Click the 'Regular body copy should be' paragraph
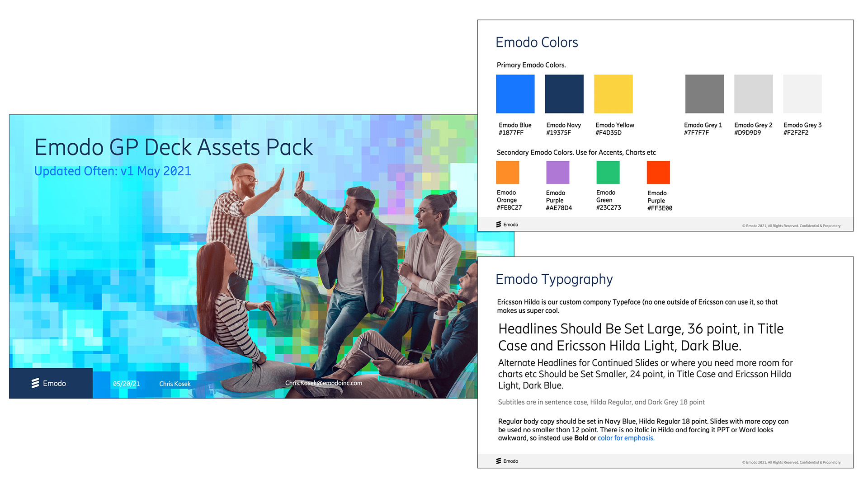Viewport: 868px width, 488px height. click(x=643, y=430)
